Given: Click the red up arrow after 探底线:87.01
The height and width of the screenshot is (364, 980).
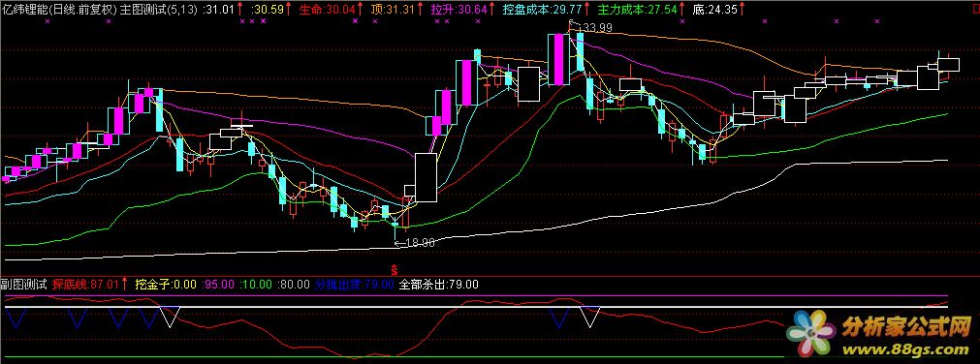Looking at the screenshot, I should (x=124, y=284).
